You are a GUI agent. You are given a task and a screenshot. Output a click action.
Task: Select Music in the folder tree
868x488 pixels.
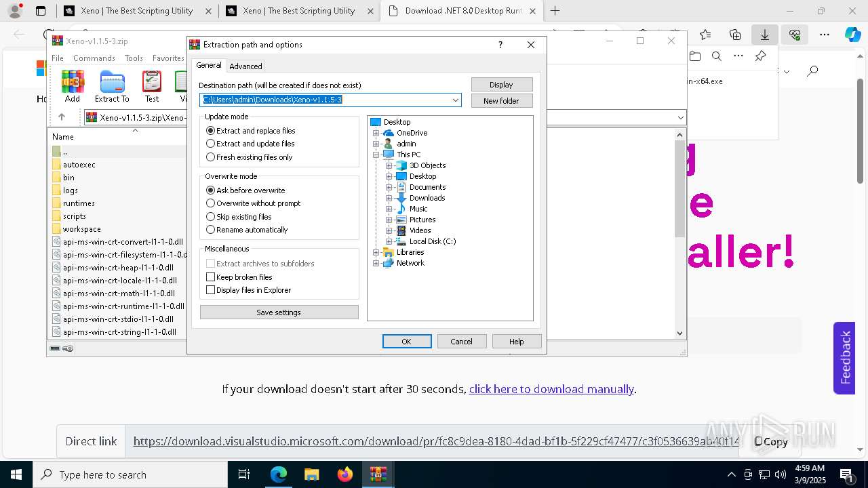tap(418, 209)
